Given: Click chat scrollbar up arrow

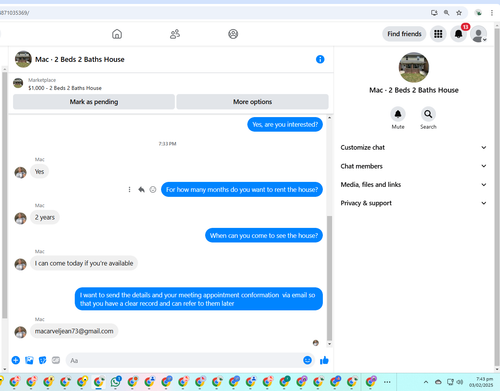Looking at the screenshot, I should [x=329, y=118].
